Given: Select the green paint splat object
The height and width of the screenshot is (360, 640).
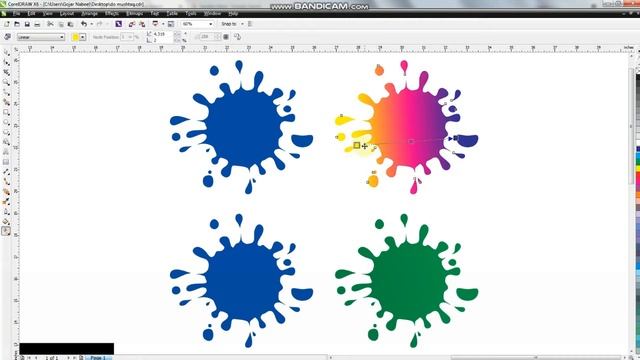Looking at the screenshot, I should [407, 281].
